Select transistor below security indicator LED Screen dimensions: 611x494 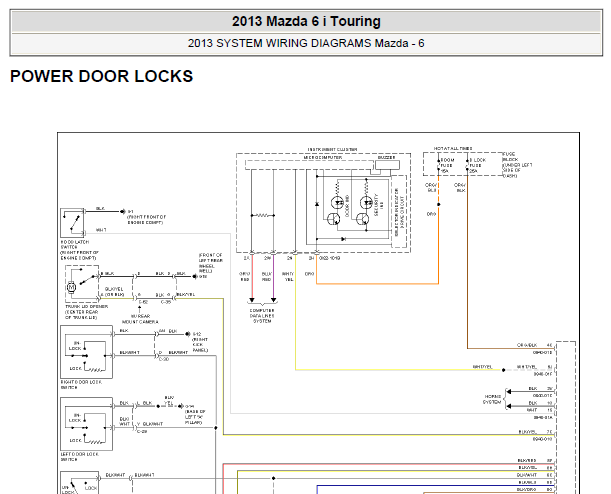363,219
